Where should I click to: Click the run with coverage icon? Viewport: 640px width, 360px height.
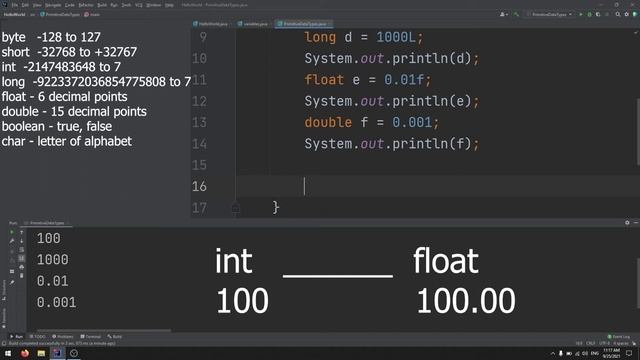click(598, 14)
